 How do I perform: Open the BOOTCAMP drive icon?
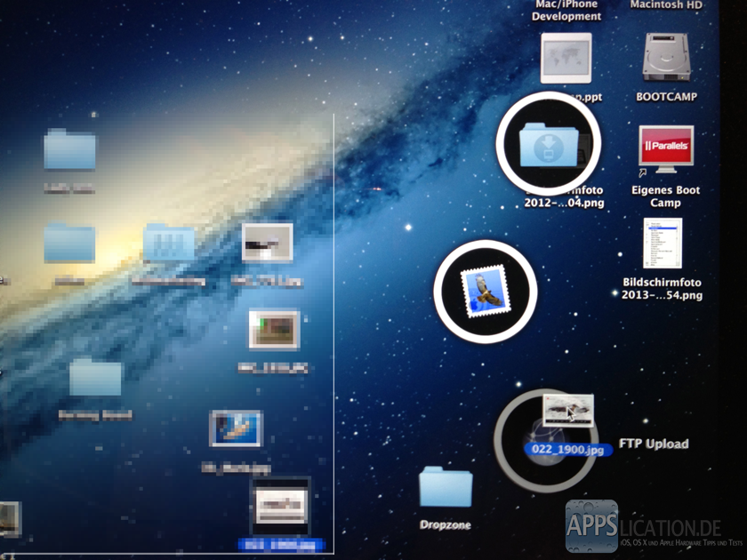[666, 57]
